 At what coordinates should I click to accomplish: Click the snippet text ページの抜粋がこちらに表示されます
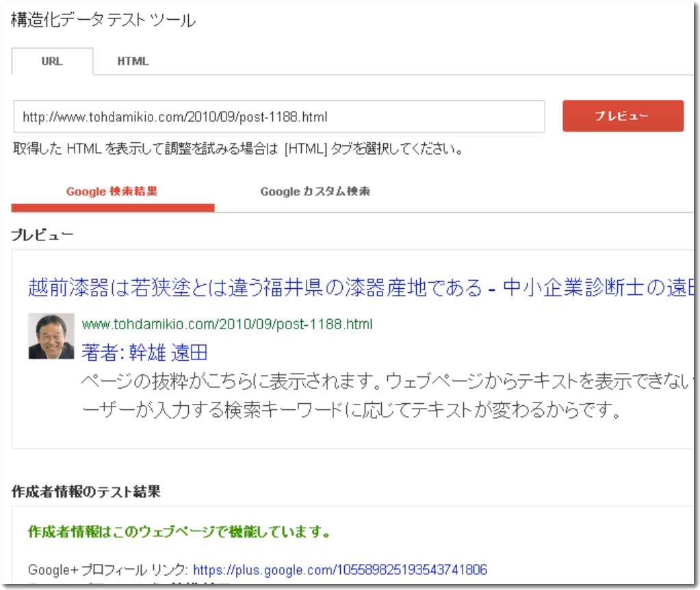(x=231, y=381)
